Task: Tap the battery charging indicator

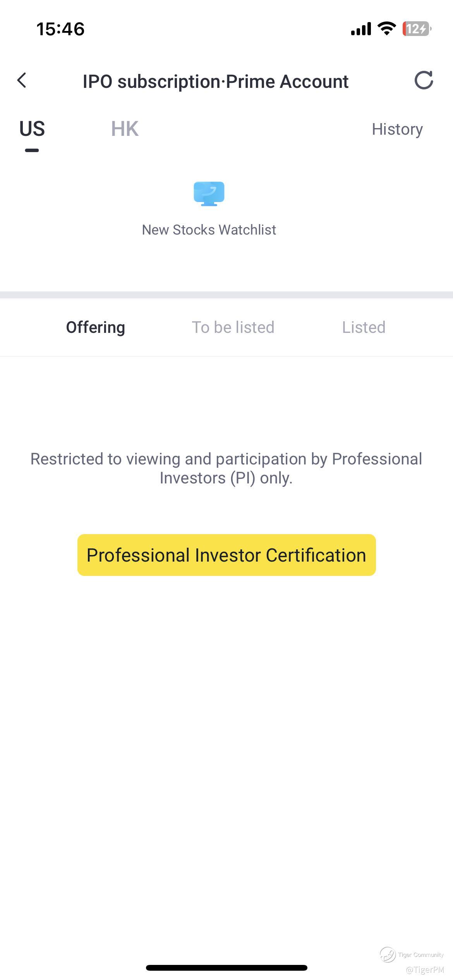Action: 417,29
